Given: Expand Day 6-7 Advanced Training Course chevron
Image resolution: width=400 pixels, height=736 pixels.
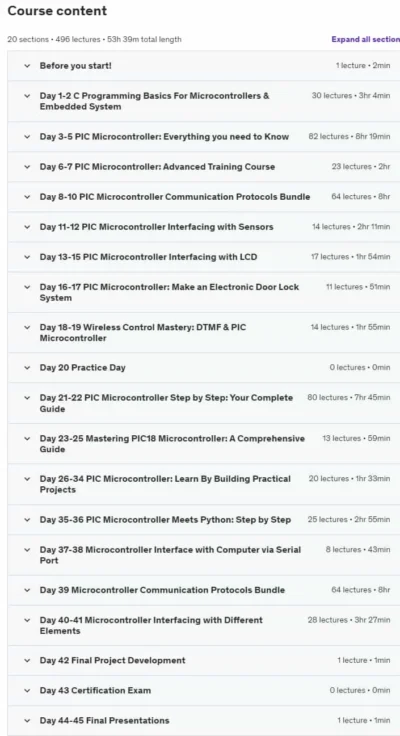Looking at the screenshot, I should tap(27, 167).
